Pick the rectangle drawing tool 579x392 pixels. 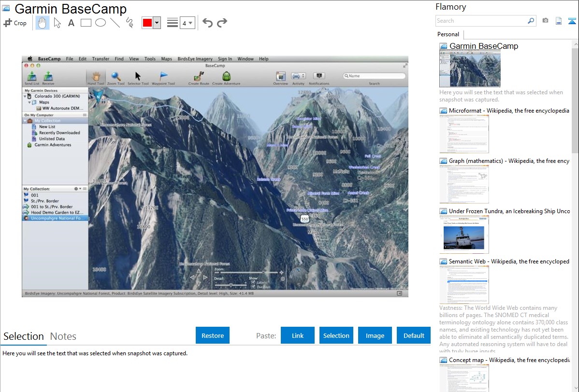coord(86,23)
